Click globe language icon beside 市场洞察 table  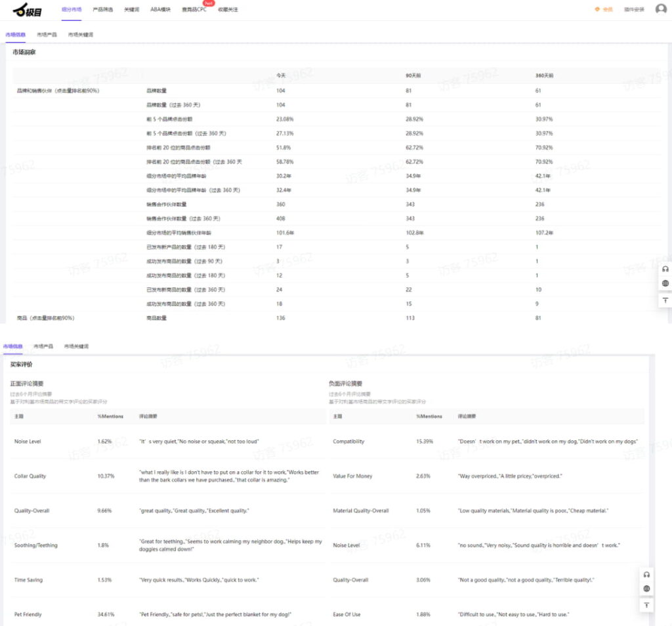pyautogui.click(x=665, y=283)
